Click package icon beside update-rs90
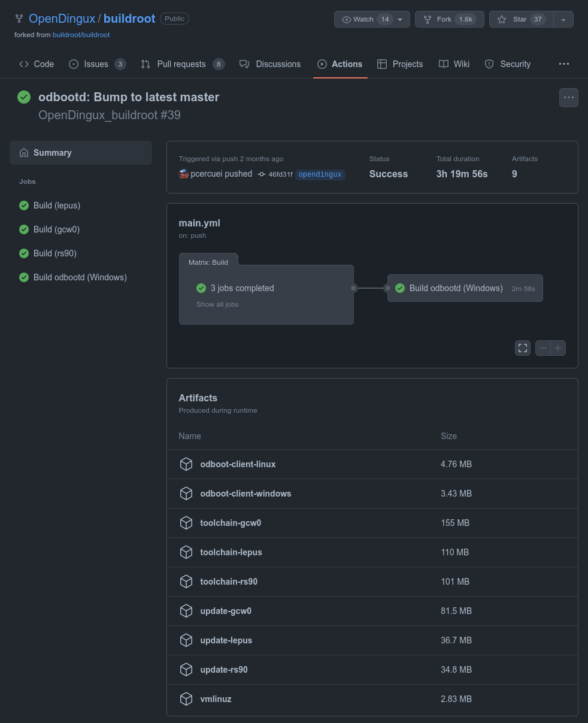 tap(186, 670)
